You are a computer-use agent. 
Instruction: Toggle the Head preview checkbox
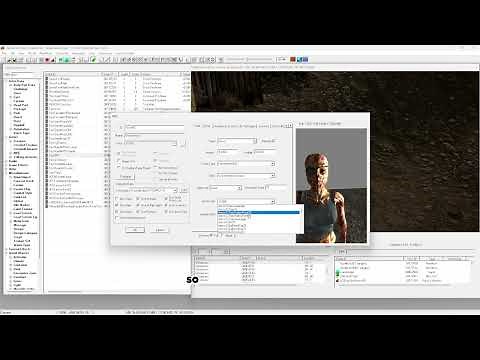pos(222,236)
